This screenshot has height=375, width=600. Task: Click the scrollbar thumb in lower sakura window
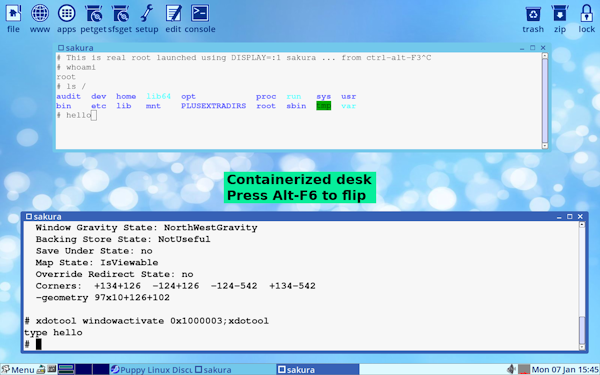pos(582,330)
